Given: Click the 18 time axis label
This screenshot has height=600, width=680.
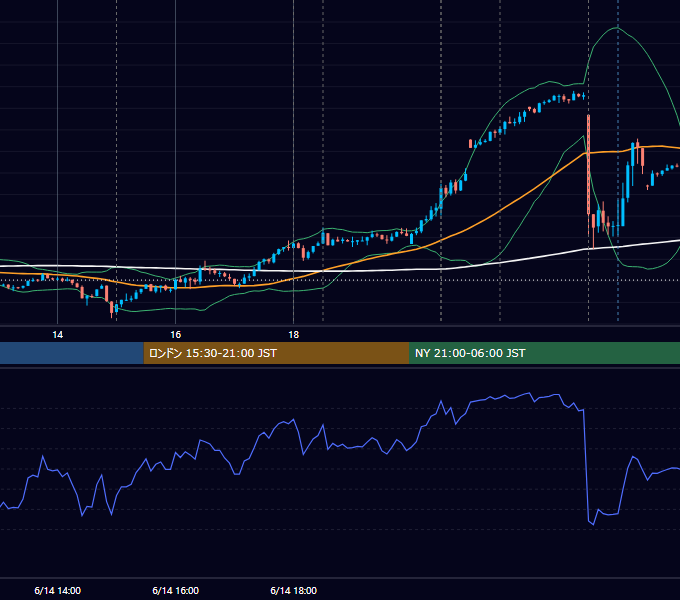Looking at the screenshot, I should (294, 335).
